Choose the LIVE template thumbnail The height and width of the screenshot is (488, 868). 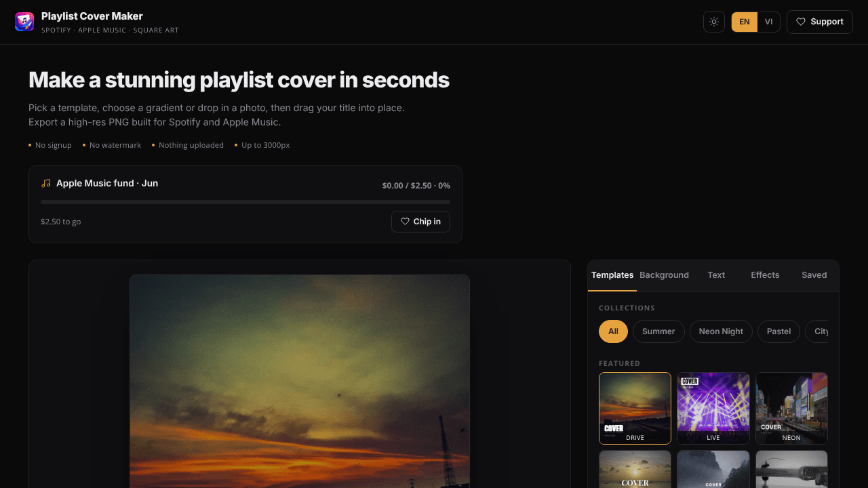[713, 408]
